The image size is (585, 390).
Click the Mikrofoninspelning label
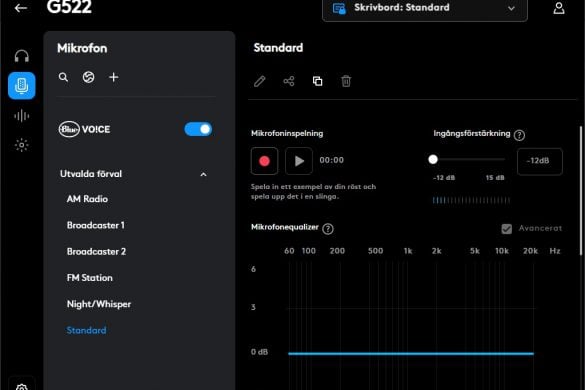[x=287, y=133]
